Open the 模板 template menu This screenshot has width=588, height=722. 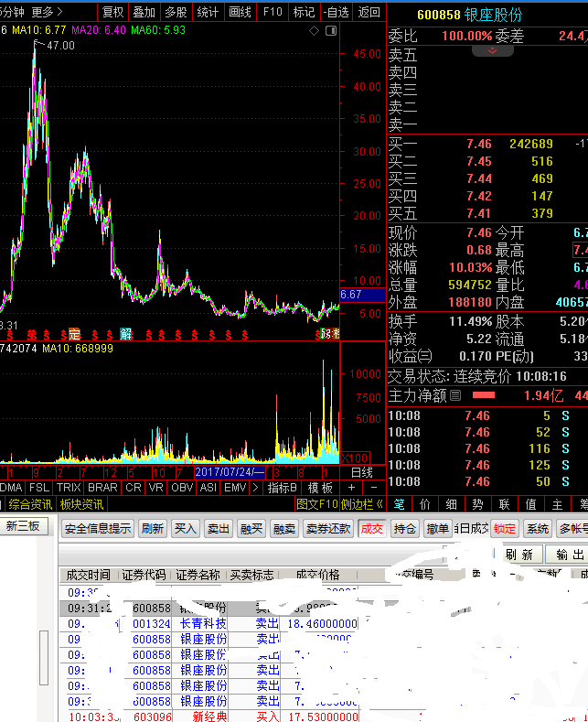(x=320, y=488)
